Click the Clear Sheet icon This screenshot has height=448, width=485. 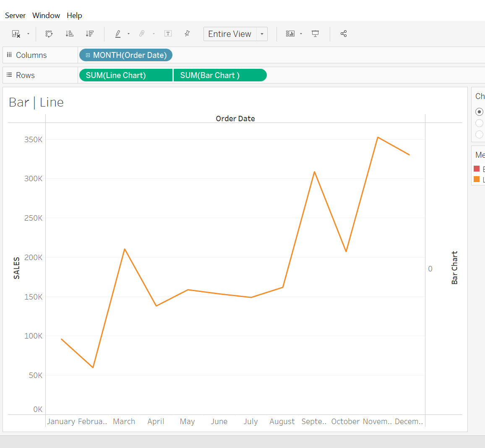click(16, 34)
